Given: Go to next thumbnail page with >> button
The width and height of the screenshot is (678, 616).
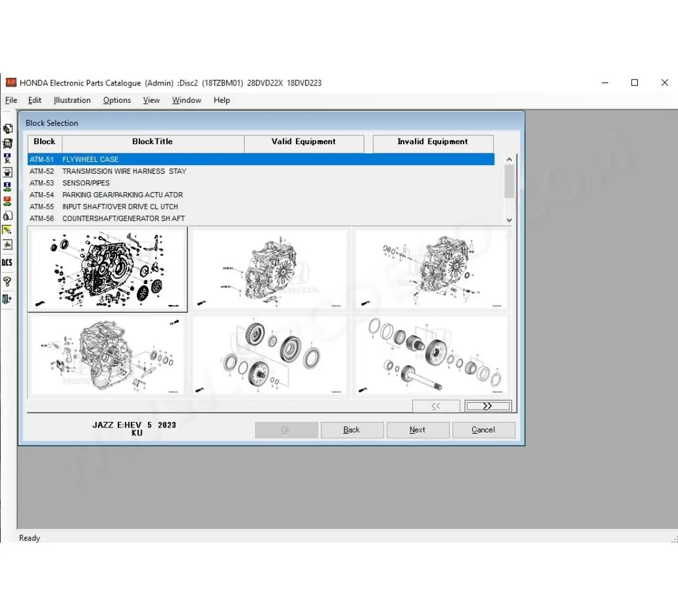Looking at the screenshot, I should coord(488,406).
